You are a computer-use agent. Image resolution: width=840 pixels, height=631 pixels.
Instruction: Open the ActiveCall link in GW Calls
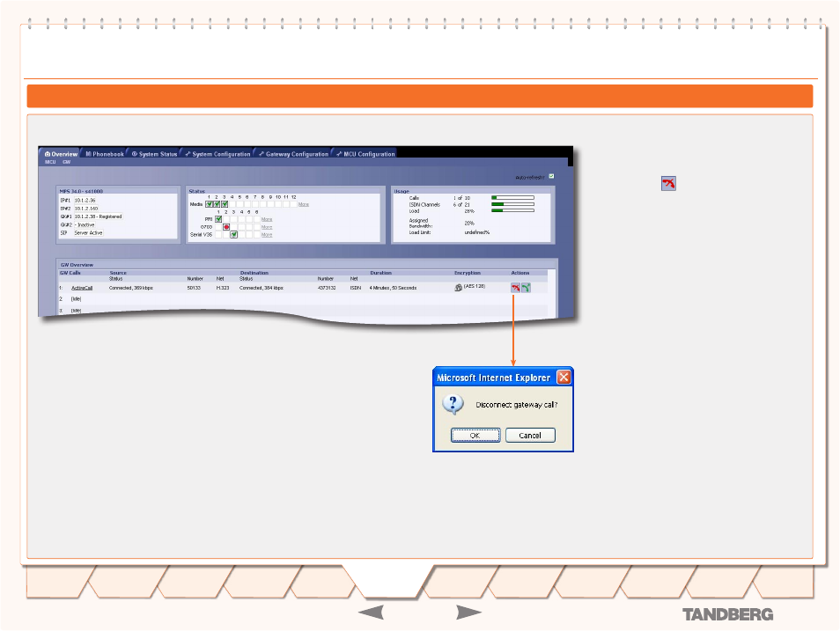[82, 288]
